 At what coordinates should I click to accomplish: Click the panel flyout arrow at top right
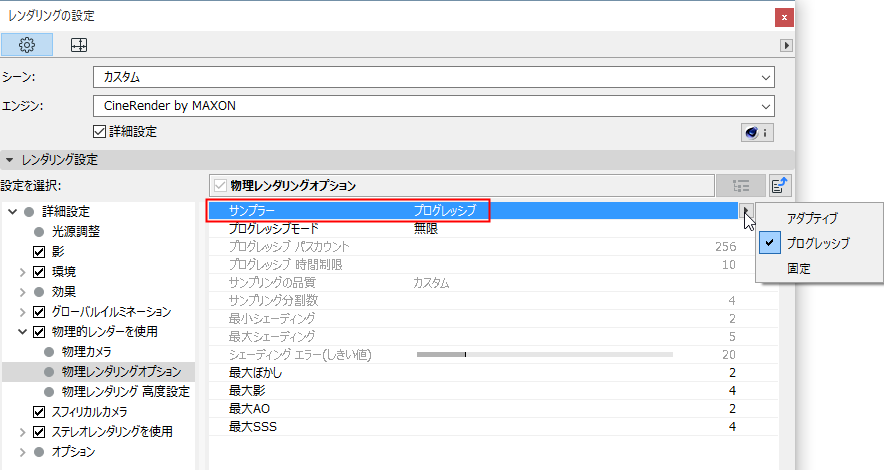tap(786, 45)
